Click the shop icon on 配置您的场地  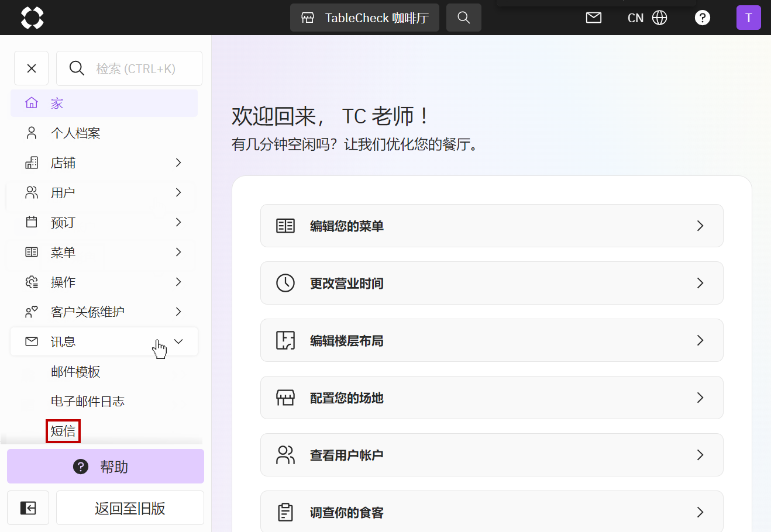285,398
